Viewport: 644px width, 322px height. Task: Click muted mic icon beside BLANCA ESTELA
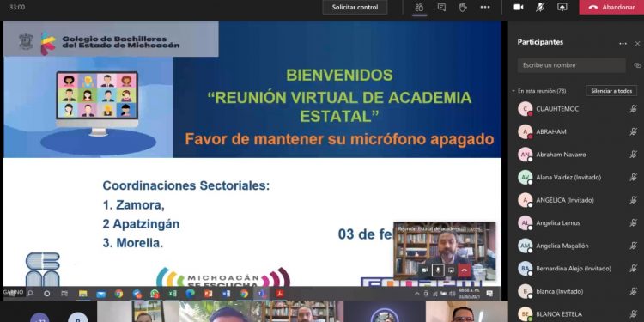634,314
